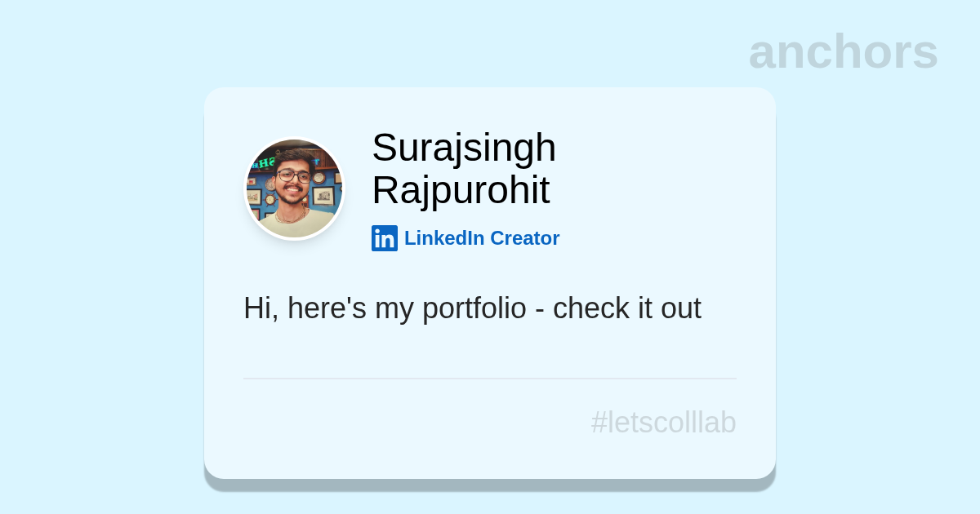Click the word Creator in the badge
Viewport: 980px width, 514px height.
click(x=524, y=238)
